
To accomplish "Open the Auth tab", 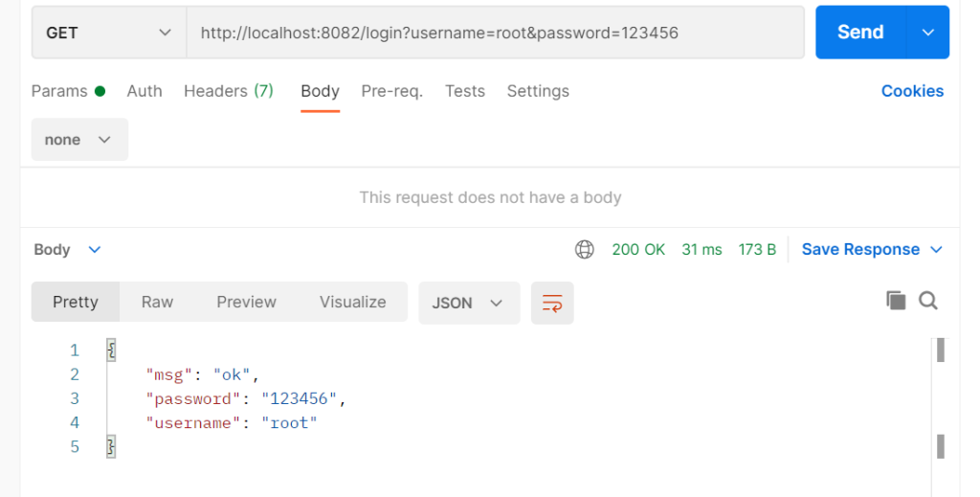I will [145, 91].
